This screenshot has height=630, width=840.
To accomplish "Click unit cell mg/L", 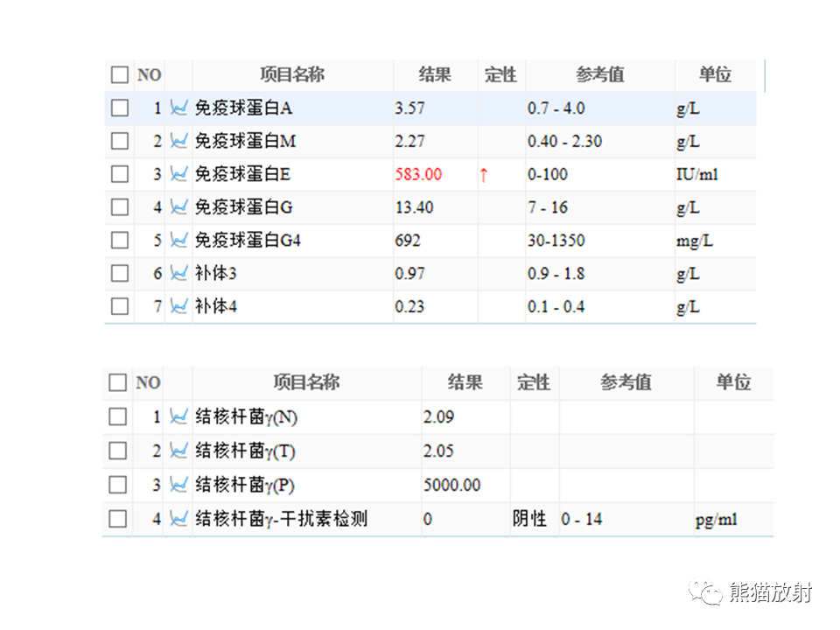I will pyautogui.click(x=694, y=241).
